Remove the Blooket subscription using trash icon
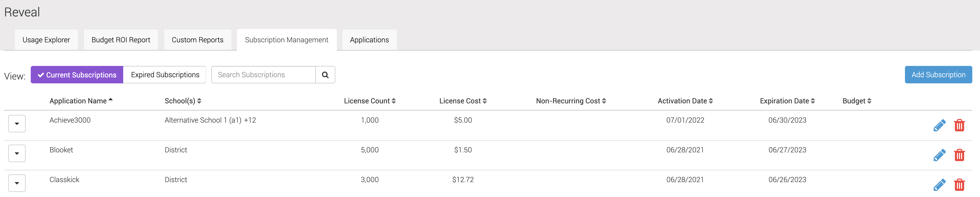The height and width of the screenshot is (197, 980). coord(960,155)
